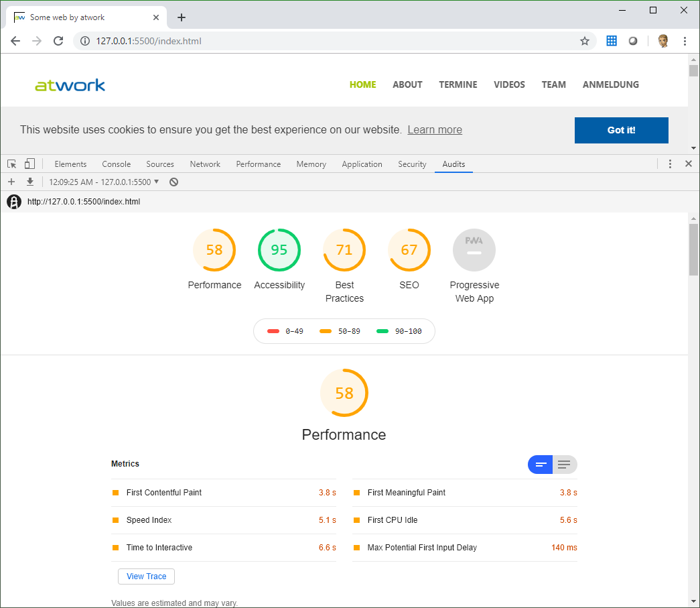
Task: Reload the page
Action: [58, 41]
